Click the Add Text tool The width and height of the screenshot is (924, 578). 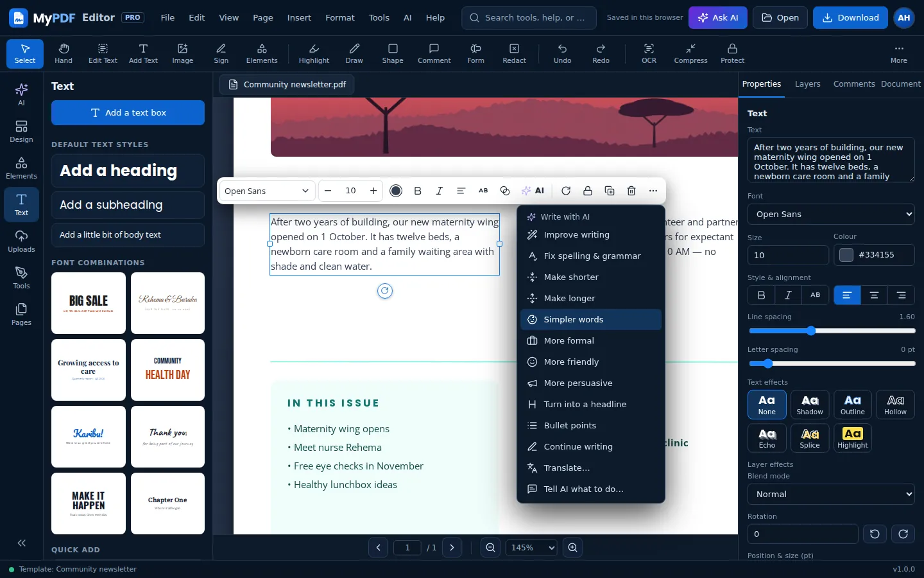(x=143, y=53)
